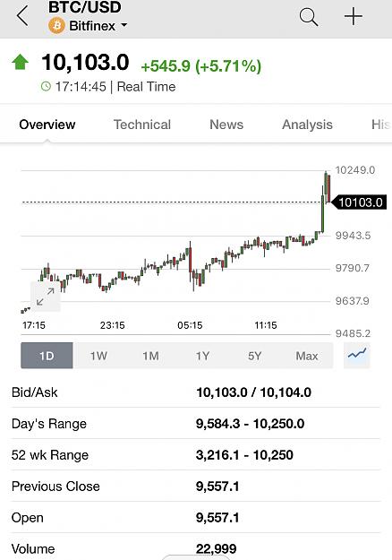
Task: Choose the 1Y chart range
Action: (202, 356)
